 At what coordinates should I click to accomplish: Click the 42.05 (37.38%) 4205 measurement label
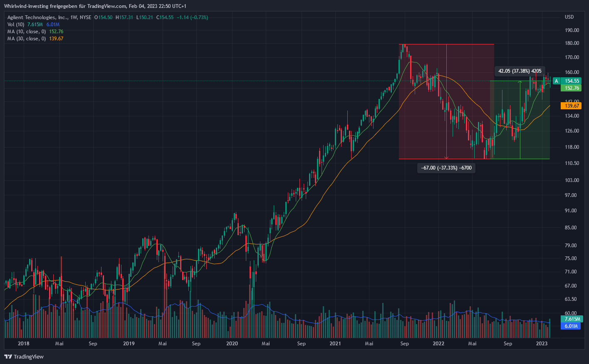point(520,71)
